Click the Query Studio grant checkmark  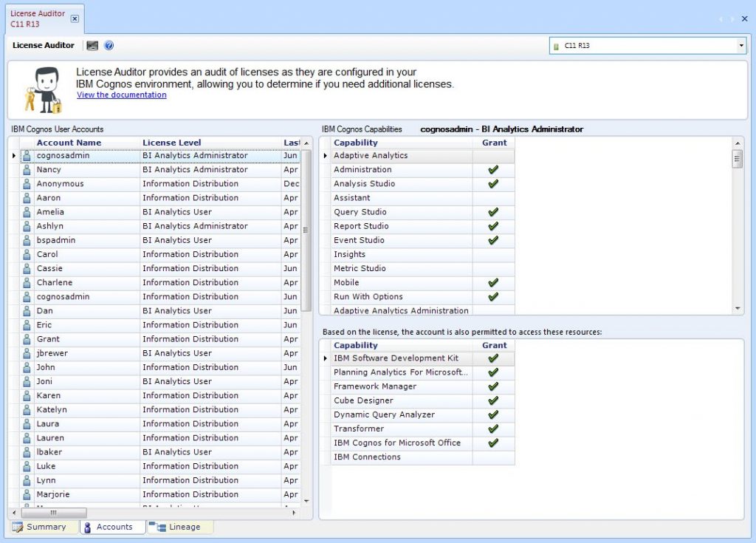point(493,212)
